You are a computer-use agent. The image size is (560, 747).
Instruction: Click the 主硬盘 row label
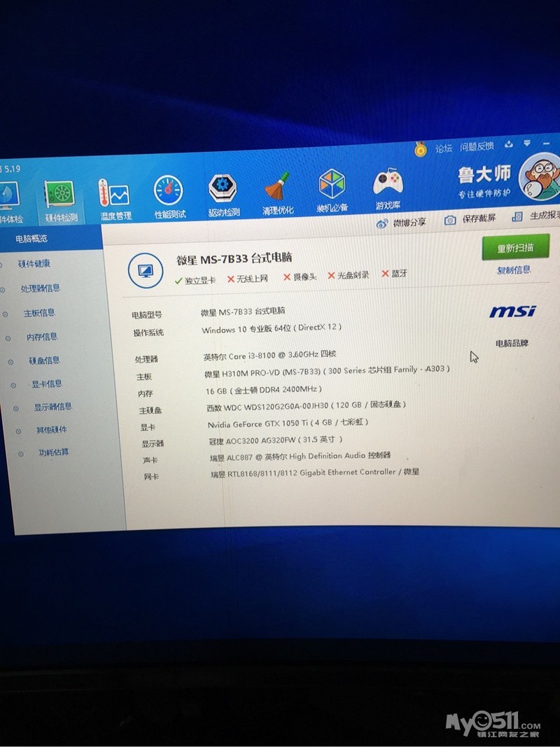(x=150, y=410)
